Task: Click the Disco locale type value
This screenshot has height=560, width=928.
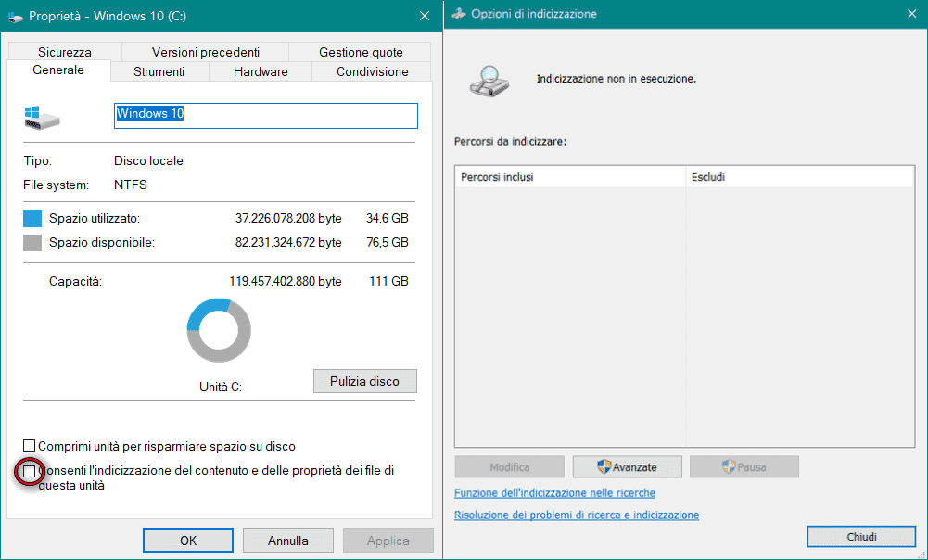Action: (148, 161)
